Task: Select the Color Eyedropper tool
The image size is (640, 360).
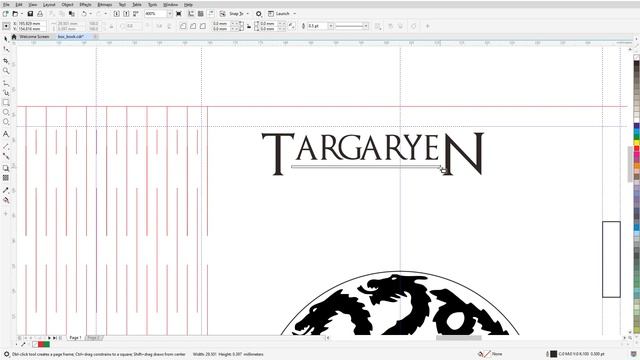Action: [6, 190]
